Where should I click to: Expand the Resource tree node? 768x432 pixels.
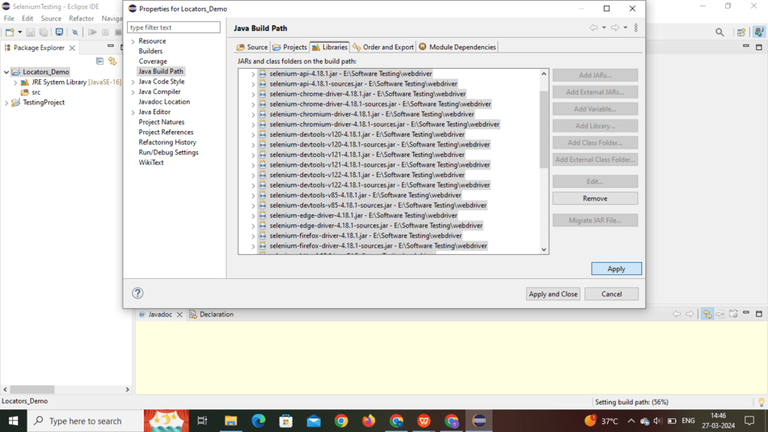pyautogui.click(x=133, y=42)
